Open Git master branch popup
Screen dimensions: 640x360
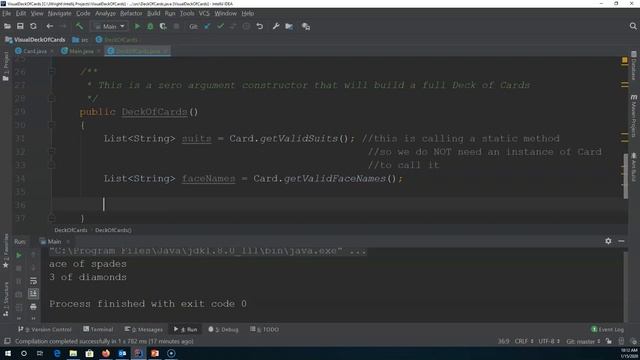point(583,341)
